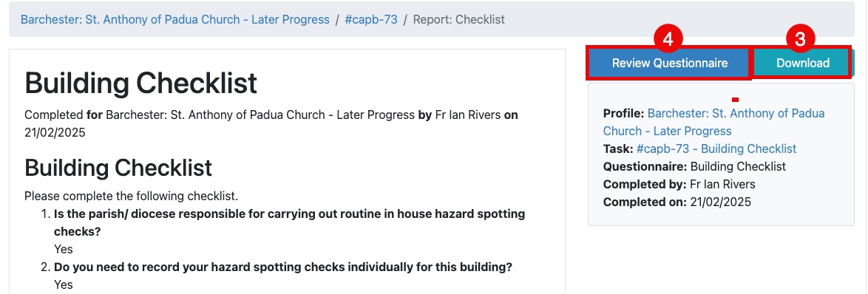Open task #capb-73 - Building Checklist link
The height and width of the screenshot is (294, 868).
[x=716, y=148]
